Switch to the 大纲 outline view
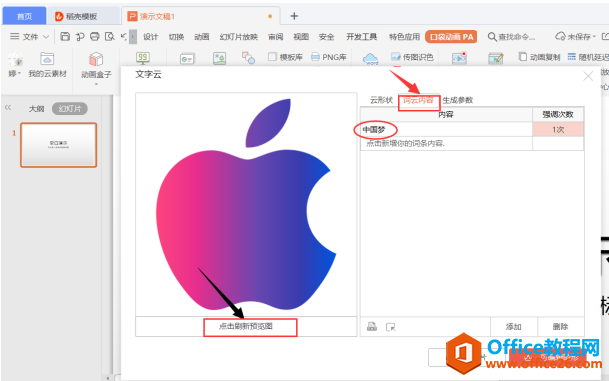This screenshot has width=609, height=381. click(x=37, y=109)
